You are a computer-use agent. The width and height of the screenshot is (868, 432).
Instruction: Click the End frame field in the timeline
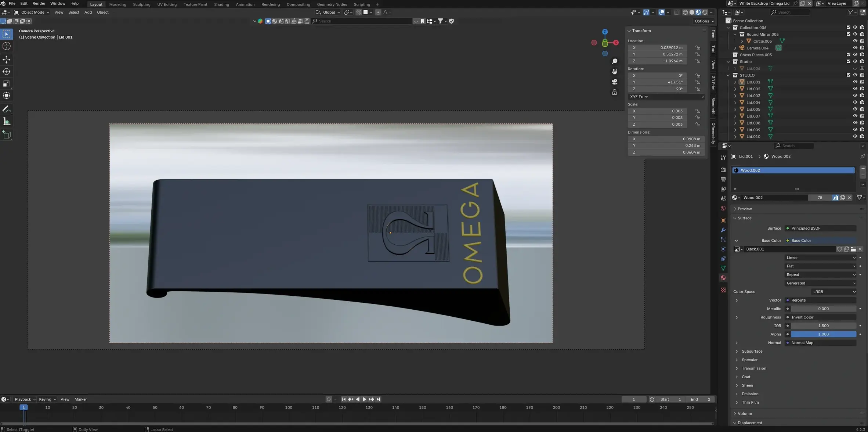[x=700, y=399]
